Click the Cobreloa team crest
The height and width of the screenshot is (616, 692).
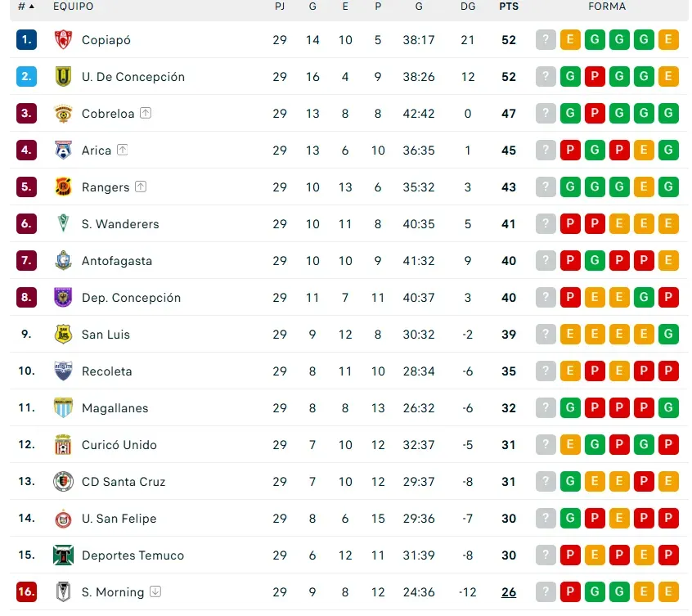[x=63, y=114]
